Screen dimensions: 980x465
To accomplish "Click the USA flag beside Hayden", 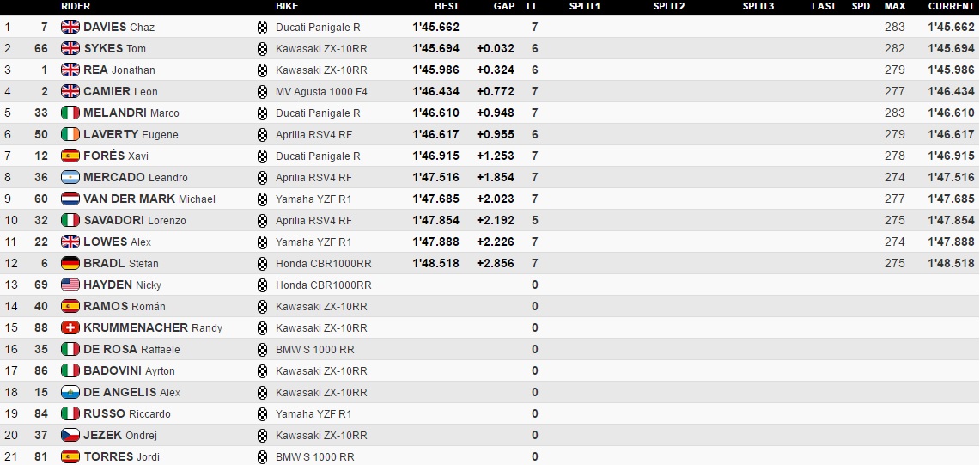I will pos(70,285).
